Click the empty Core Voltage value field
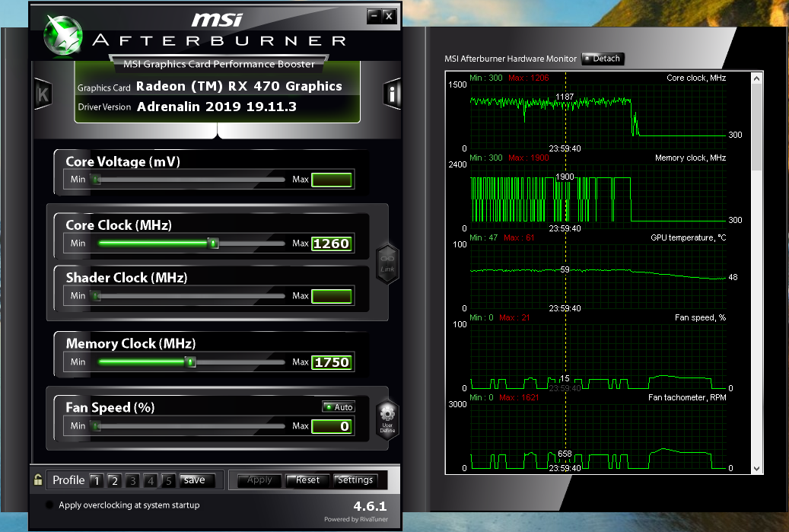 332,180
